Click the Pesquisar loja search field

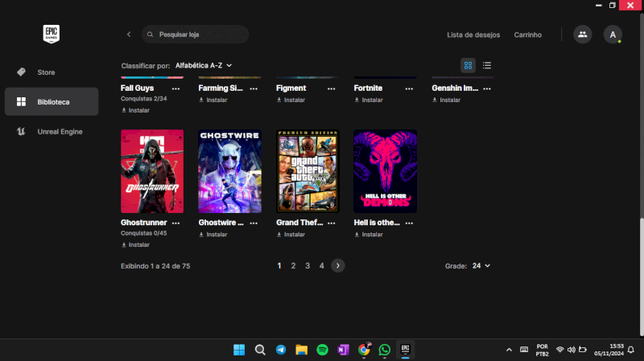pyautogui.click(x=197, y=35)
